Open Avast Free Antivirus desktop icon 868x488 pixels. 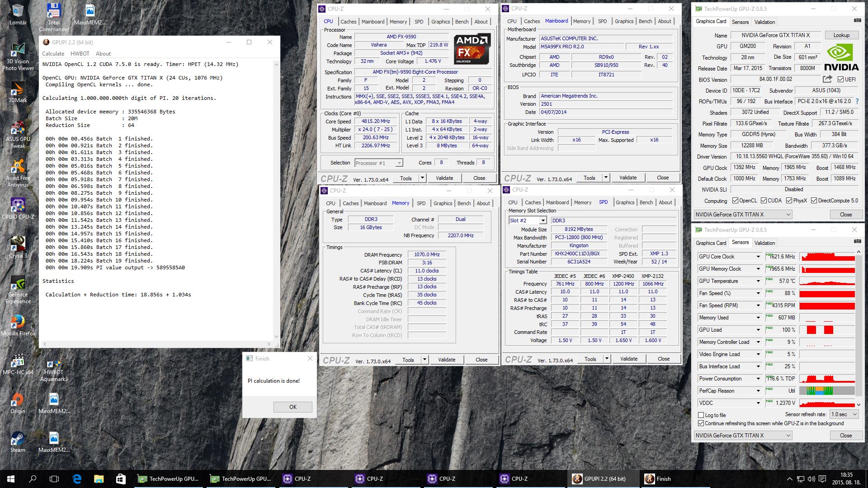click(18, 174)
